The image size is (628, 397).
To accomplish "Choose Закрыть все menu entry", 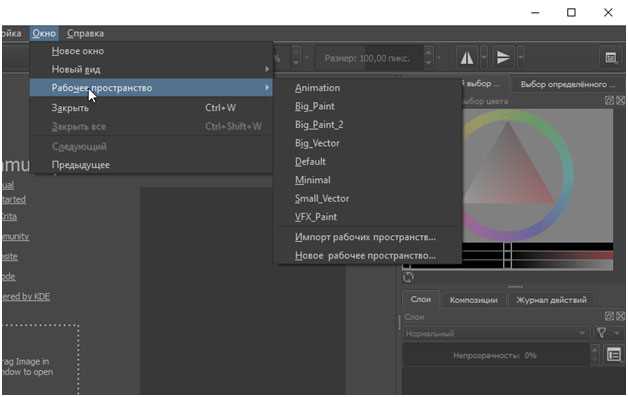I will (x=151, y=127).
